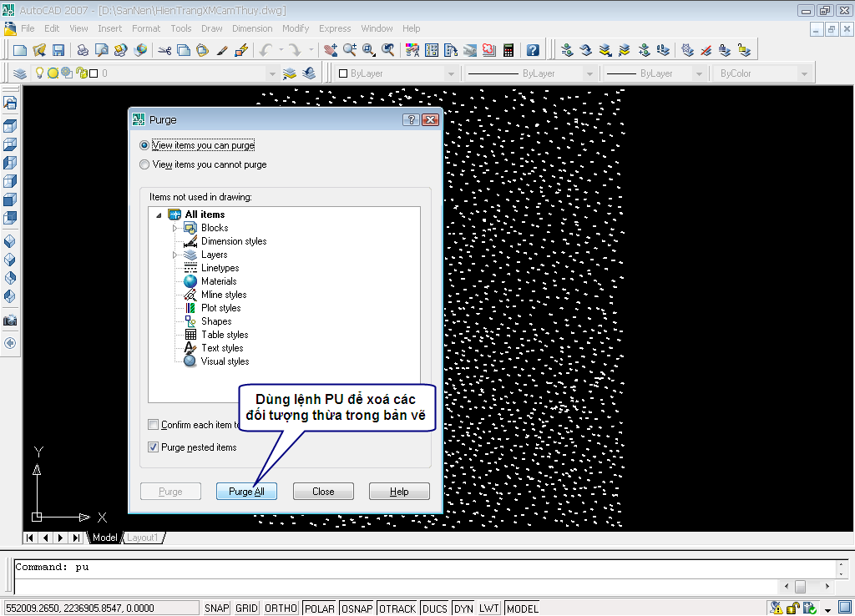Expand the Blocks tree node
855x616 pixels.
pos(175,228)
